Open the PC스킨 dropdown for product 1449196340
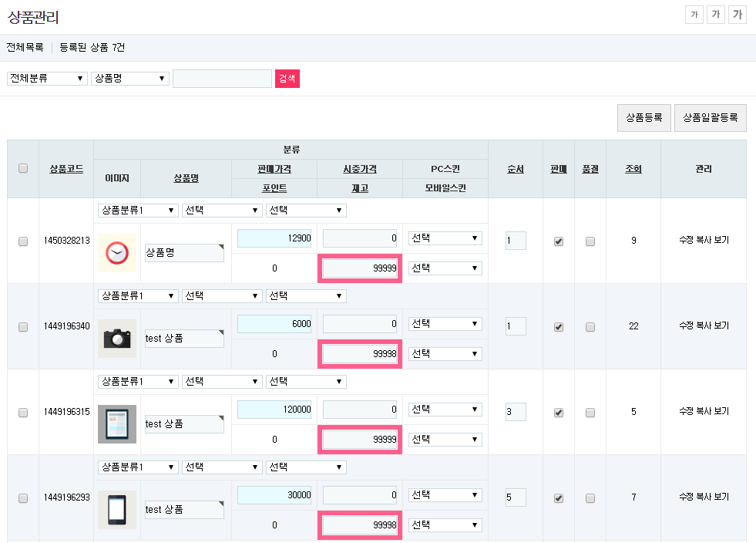The height and width of the screenshot is (543, 756). point(445,323)
